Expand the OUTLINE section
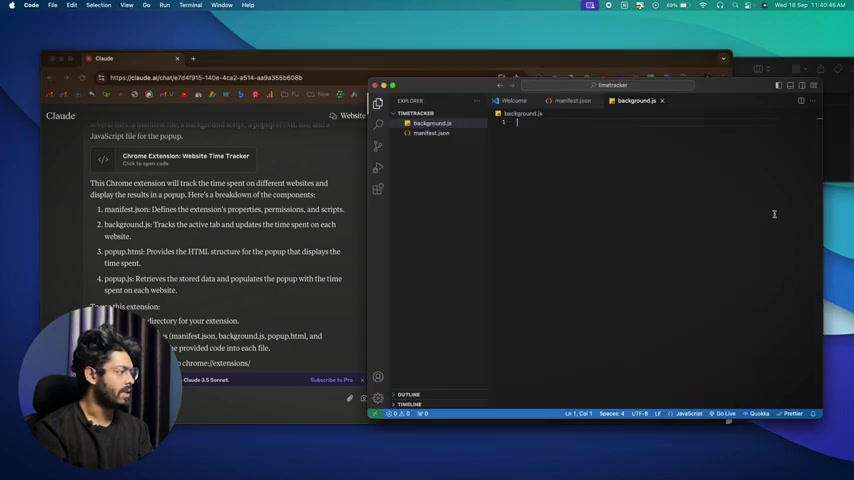854x480 pixels. (408, 394)
